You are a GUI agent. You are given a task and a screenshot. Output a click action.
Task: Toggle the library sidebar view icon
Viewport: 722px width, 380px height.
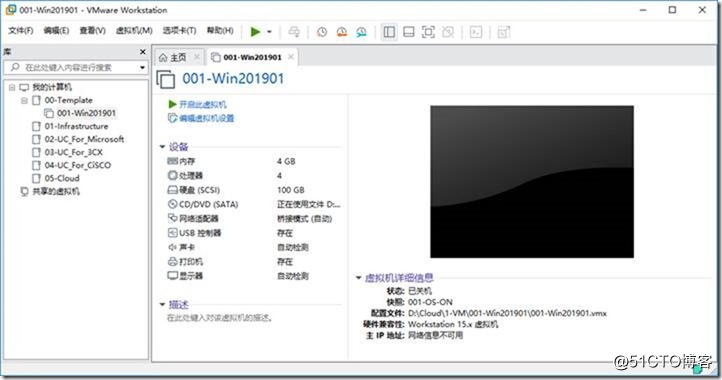pos(389,32)
